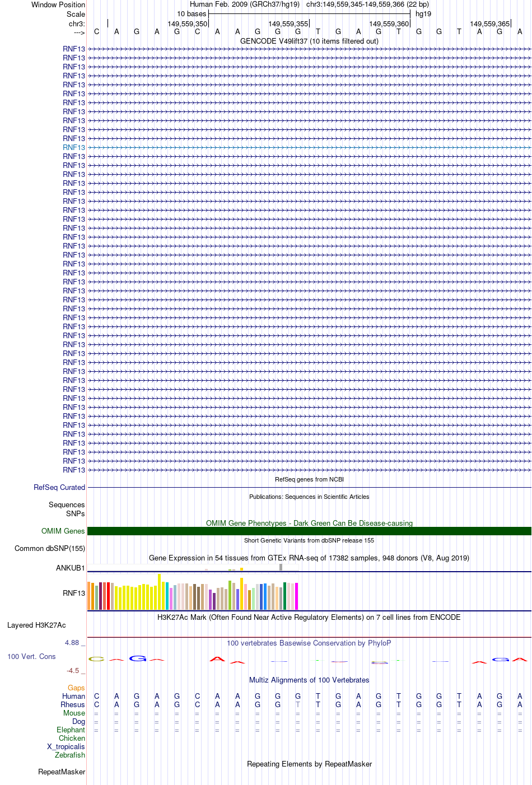Image resolution: width=532 pixels, height=785 pixels.
Task: Click the RepeatMasker track label
Action: [x=62, y=772]
